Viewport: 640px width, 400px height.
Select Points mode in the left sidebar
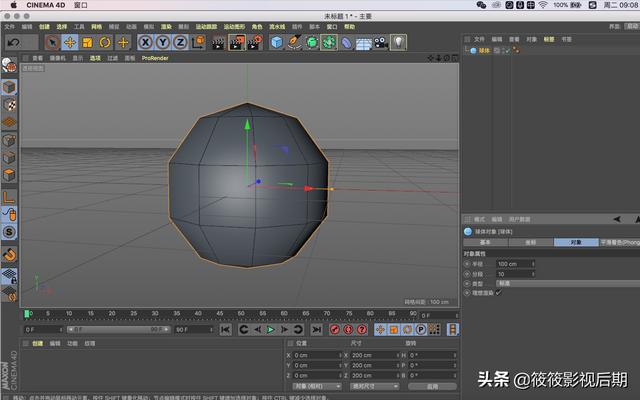[9, 140]
